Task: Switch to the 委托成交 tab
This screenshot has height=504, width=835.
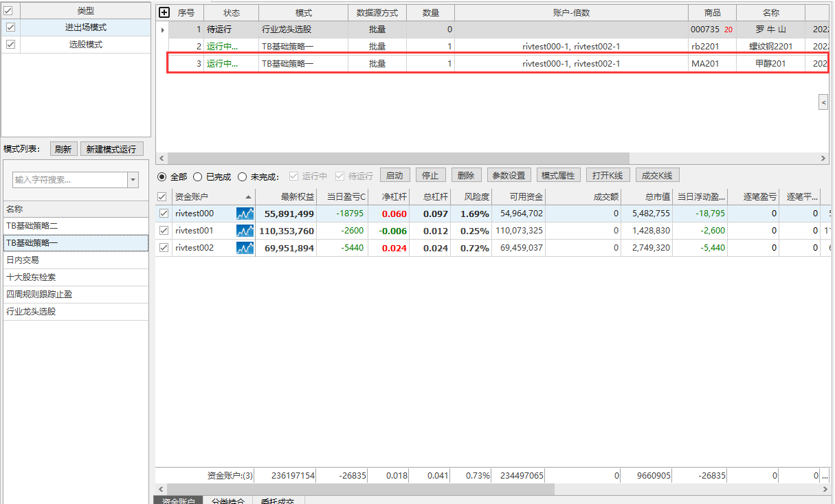Action: tap(278, 501)
